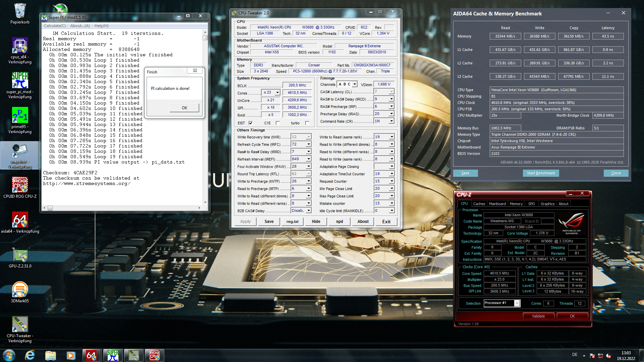
Task: Open memory Channels A B C dropdown
Action: (355, 84)
